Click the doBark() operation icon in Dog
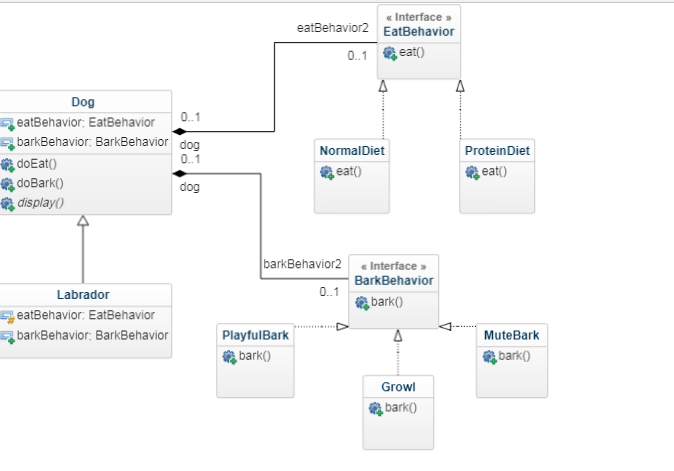 point(8,183)
